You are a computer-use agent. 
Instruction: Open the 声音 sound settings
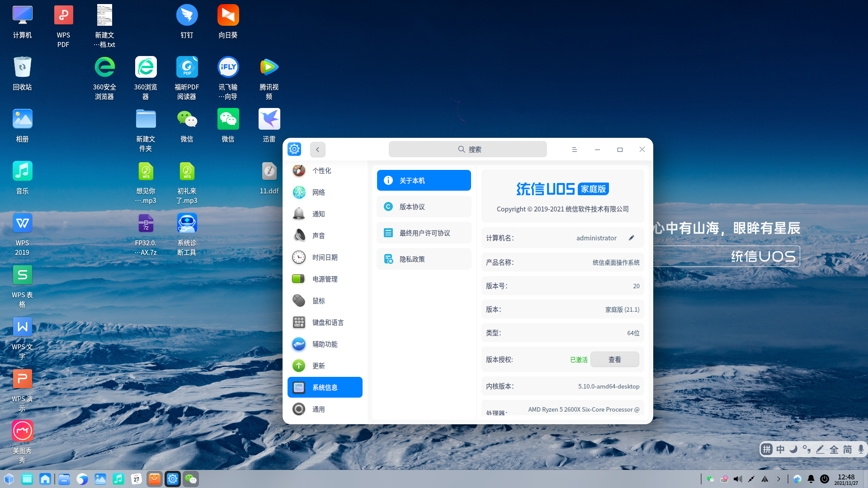click(x=325, y=236)
